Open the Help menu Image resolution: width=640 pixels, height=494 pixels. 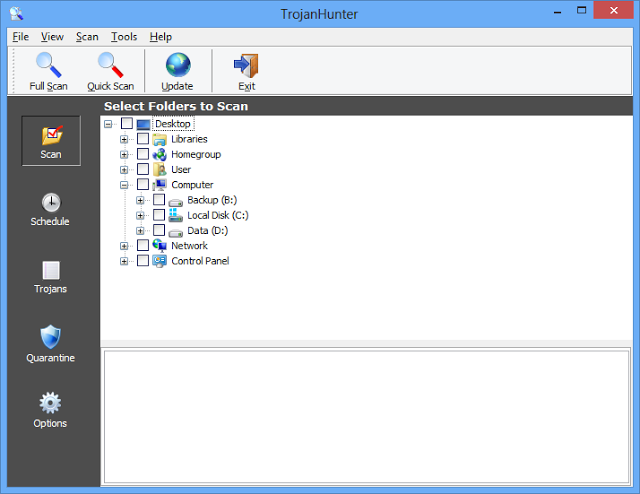[160, 37]
